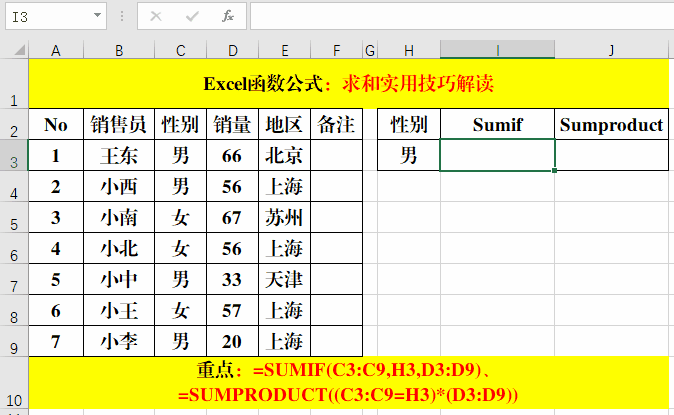Screen dimensions: 674x415
Task: Select column D header
Action: click(233, 50)
